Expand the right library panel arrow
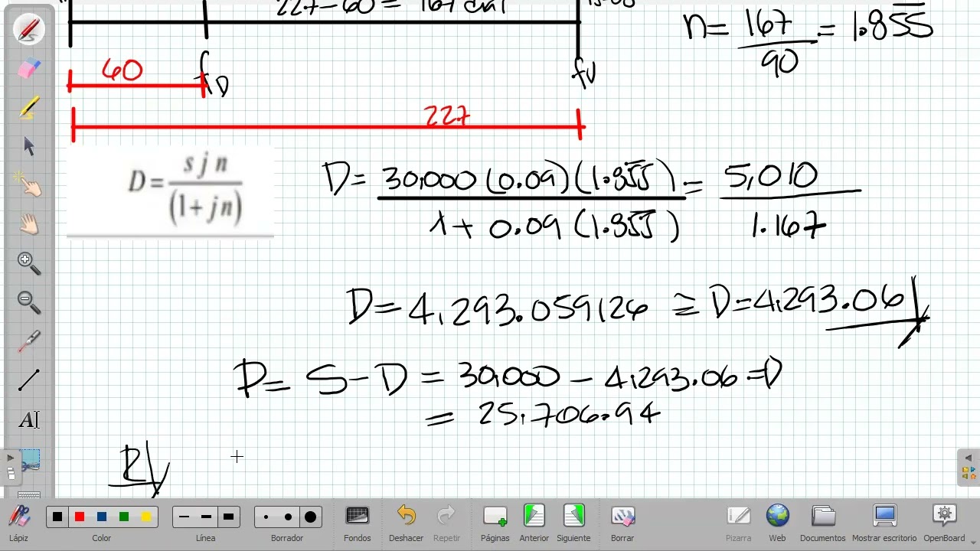Image resolution: width=980 pixels, height=551 pixels. 968,458
